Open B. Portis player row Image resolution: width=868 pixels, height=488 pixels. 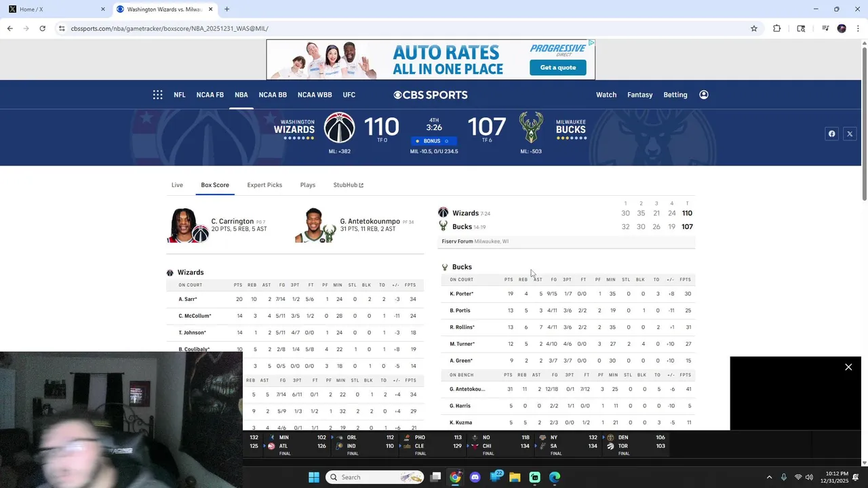pyautogui.click(x=566, y=310)
